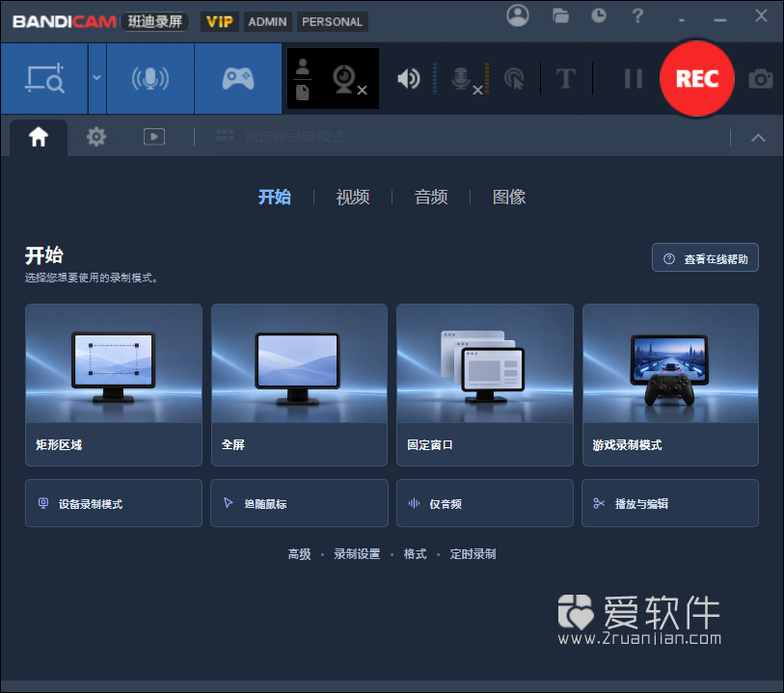Screen dimensions: 784x693
Task: Choose the 矩形区域 recording mode card
Action: [114, 385]
